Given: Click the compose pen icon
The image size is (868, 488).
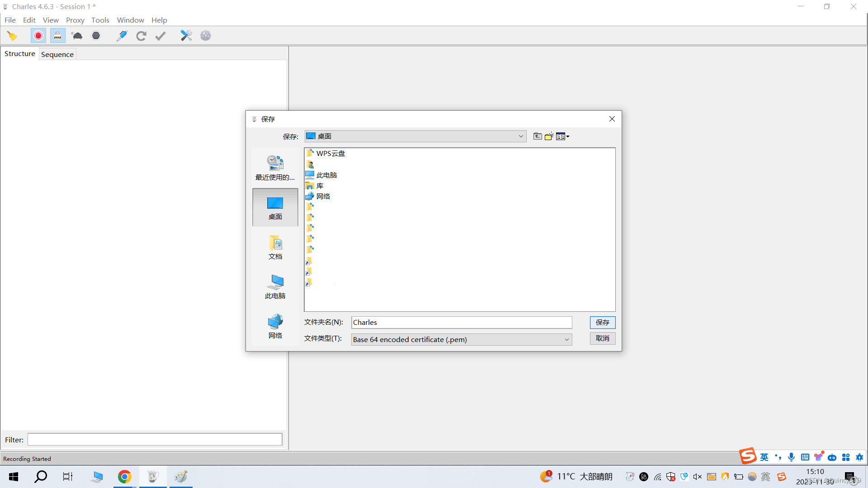Looking at the screenshot, I should click(122, 36).
